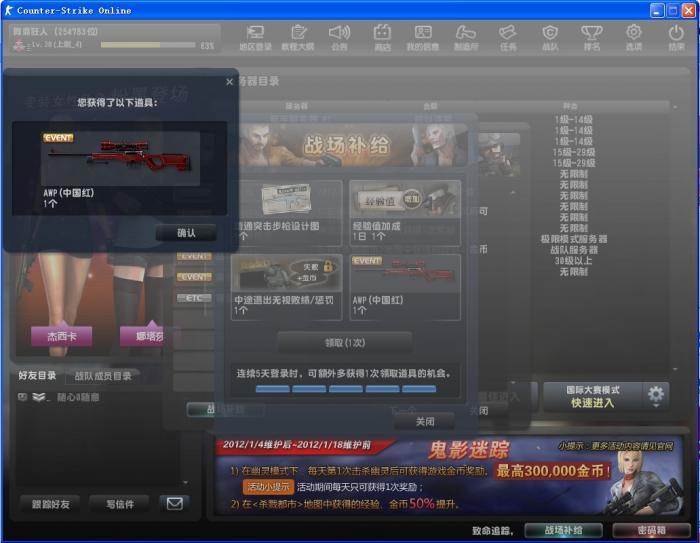This screenshot has height=543, width=700.
Task: Switch to the 战队成员目录 clan members tab
Action: point(103,376)
